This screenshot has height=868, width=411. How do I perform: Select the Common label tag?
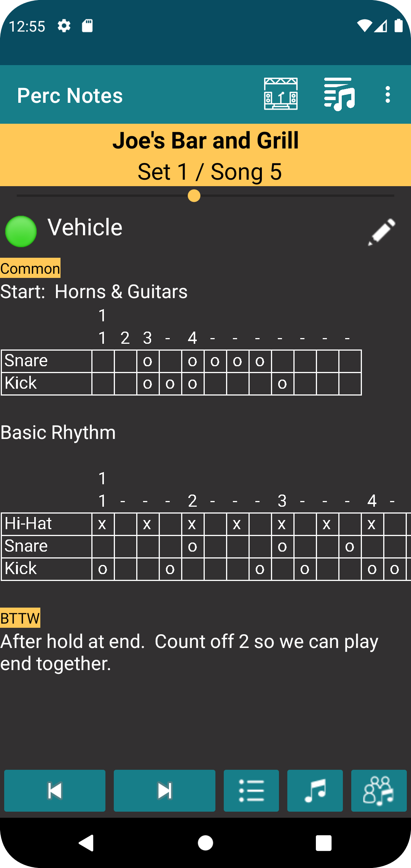[x=30, y=268]
